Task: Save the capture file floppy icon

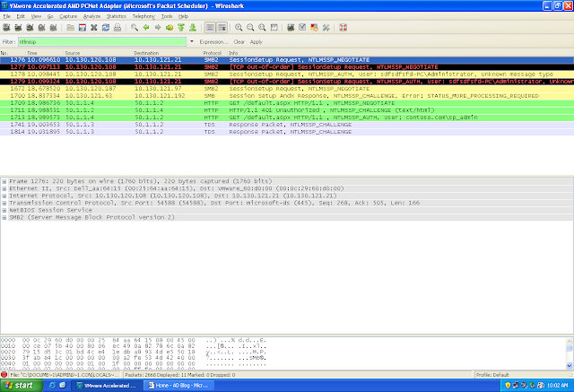Action: point(82,28)
